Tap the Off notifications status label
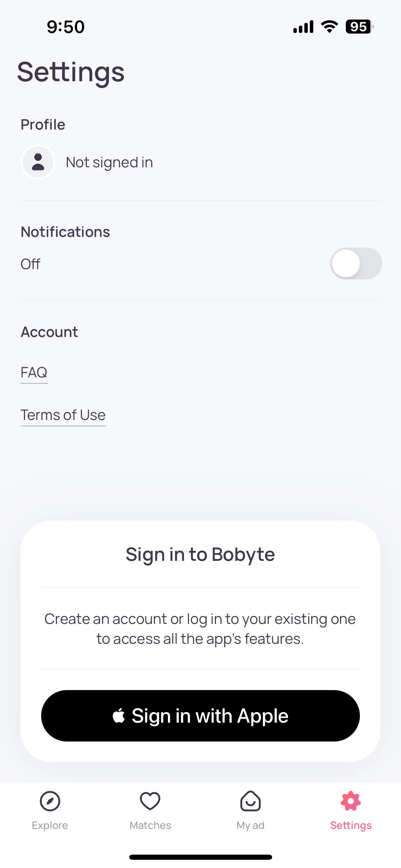 [x=31, y=264]
